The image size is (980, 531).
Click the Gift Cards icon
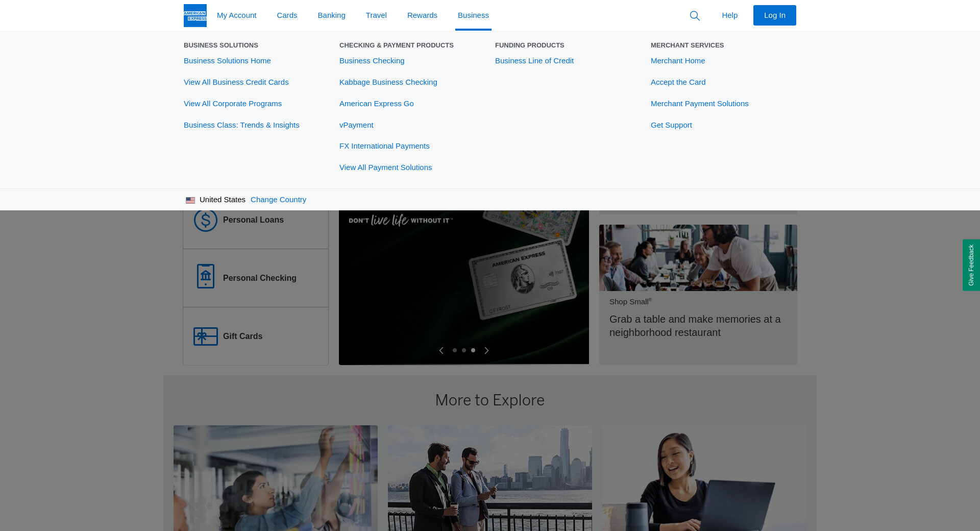[x=205, y=336]
